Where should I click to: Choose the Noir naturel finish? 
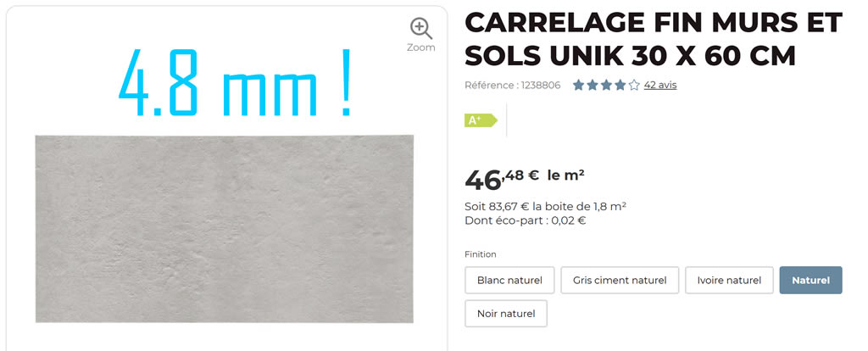coord(506,314)
